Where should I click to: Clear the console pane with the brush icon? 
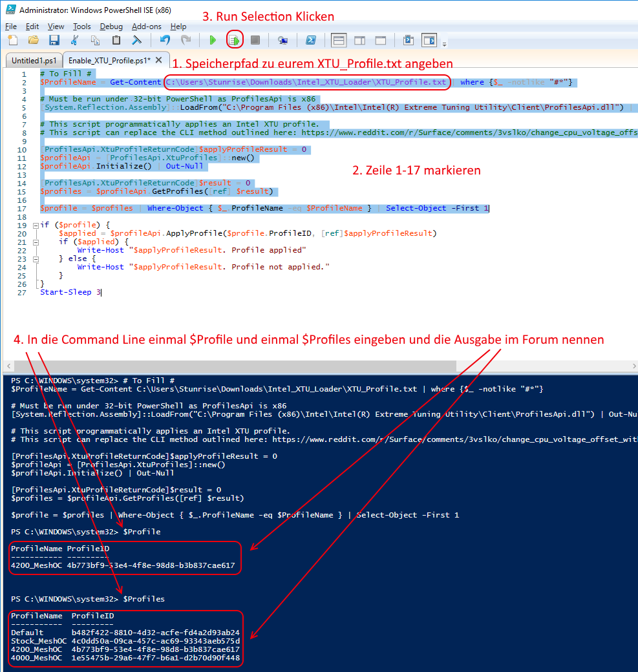pos(136,40)
